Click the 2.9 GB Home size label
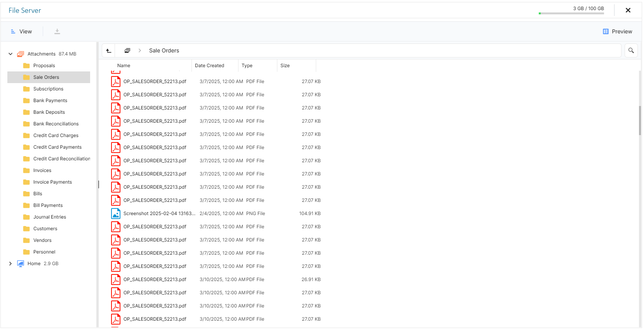The image size is (644, 330). coord(51,264)
